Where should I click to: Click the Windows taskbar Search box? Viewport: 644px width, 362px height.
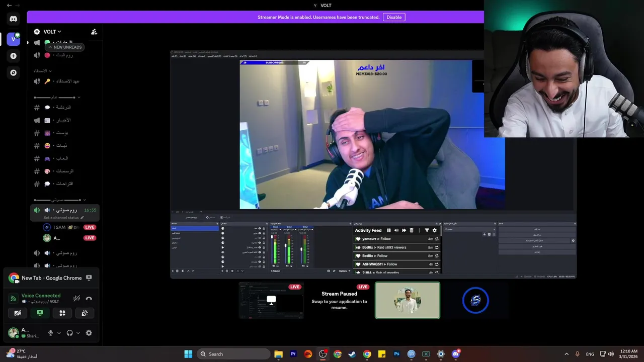point(233,354)
